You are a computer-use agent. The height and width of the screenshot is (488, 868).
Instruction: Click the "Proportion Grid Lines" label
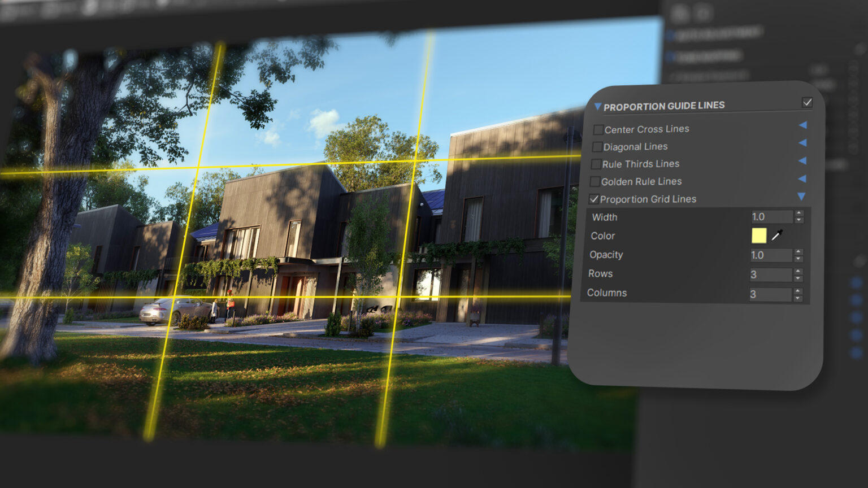(648, 199)
